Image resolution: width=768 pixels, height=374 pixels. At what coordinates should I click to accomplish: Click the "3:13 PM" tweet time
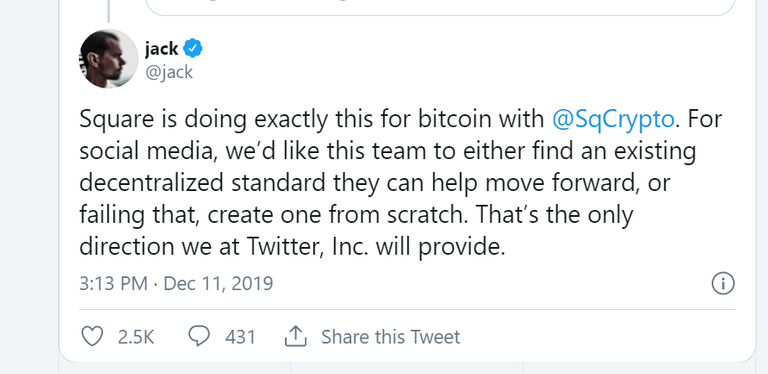tap(113, 283)
